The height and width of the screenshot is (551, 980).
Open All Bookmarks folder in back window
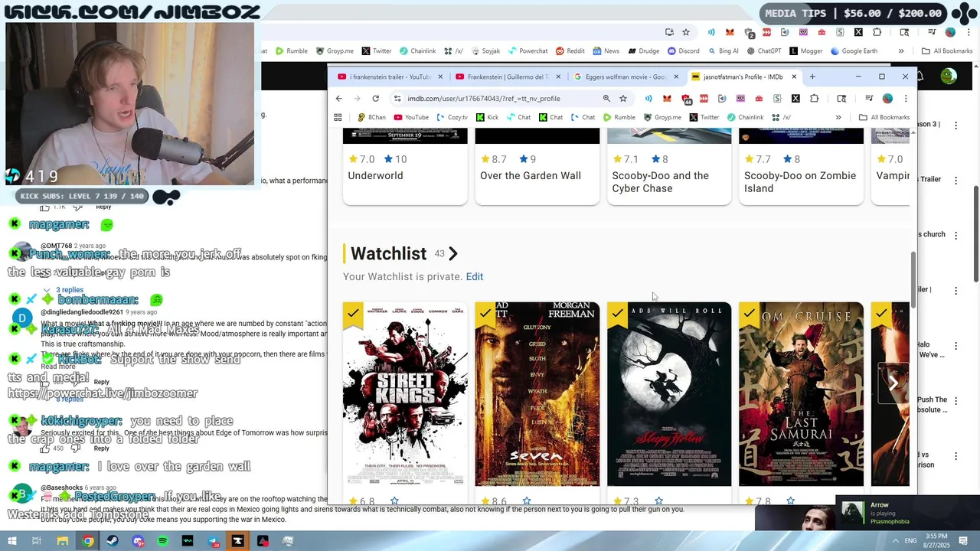(947, 51)
